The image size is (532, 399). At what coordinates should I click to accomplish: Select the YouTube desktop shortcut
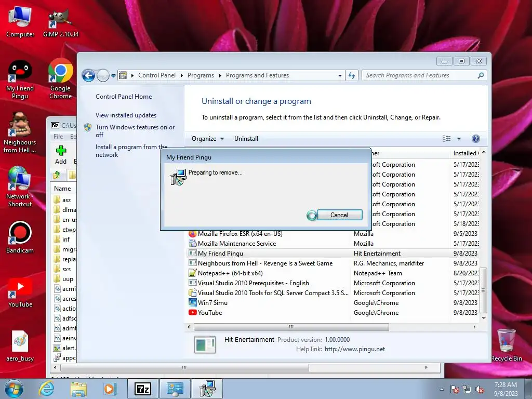[x=20, y=292]
